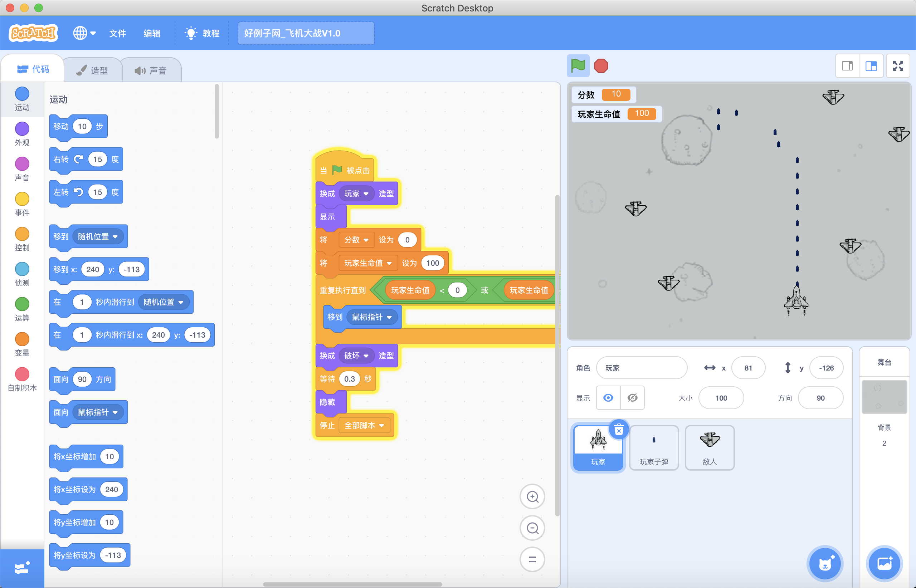The height and width of the screenshot is (588, 916).
Task: Click the green flag to start the game
Action: pyautogui.click(x=578, y=66)
